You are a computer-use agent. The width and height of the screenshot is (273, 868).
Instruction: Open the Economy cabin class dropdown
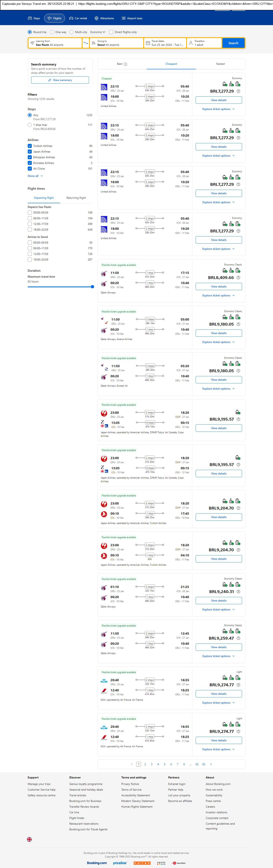98,32
